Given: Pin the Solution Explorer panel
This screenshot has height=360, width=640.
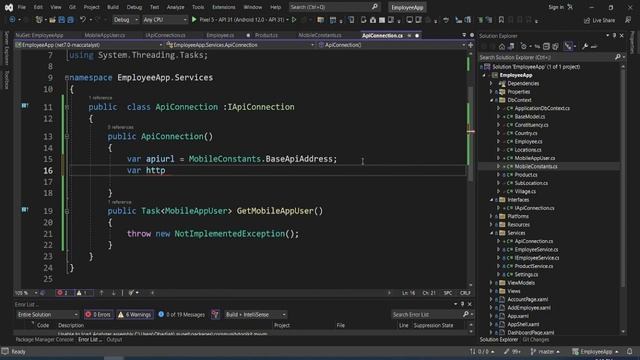Looking at the screenshot, I should (x=614, y=36).
